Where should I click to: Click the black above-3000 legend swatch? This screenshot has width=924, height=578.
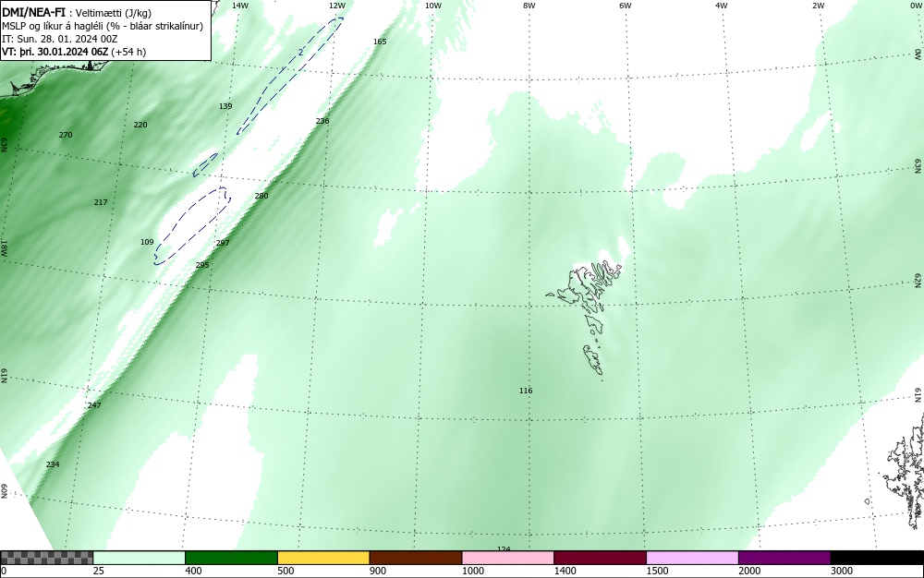(x=877, y=558)
